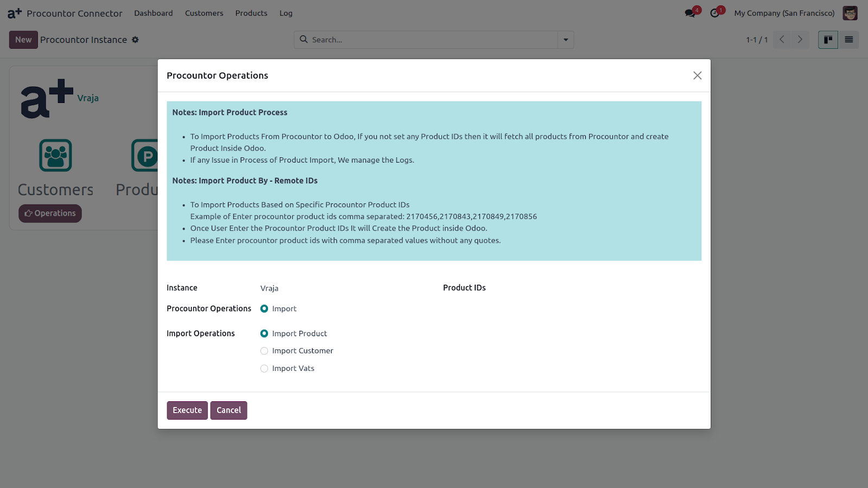The height and width of the screenshot is (488, 868).
Task: Click the Cancel button
Action: (x=228, y=410)
